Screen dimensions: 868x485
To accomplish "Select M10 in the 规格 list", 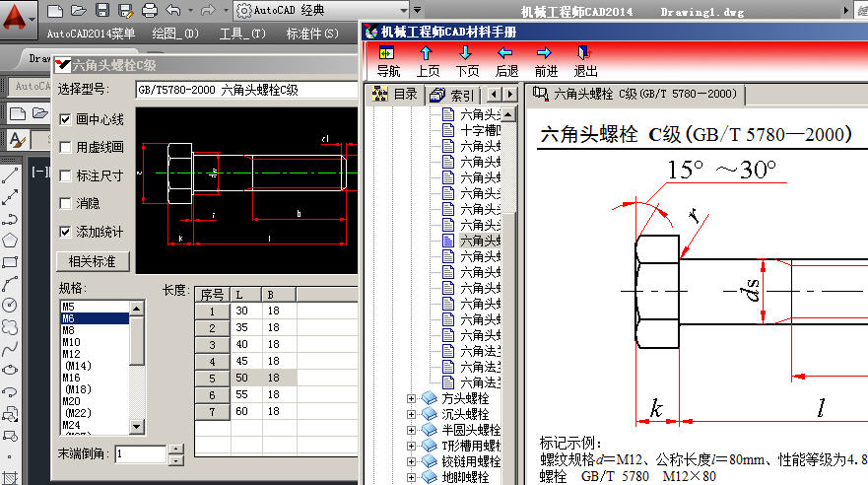I will point(72,342).
